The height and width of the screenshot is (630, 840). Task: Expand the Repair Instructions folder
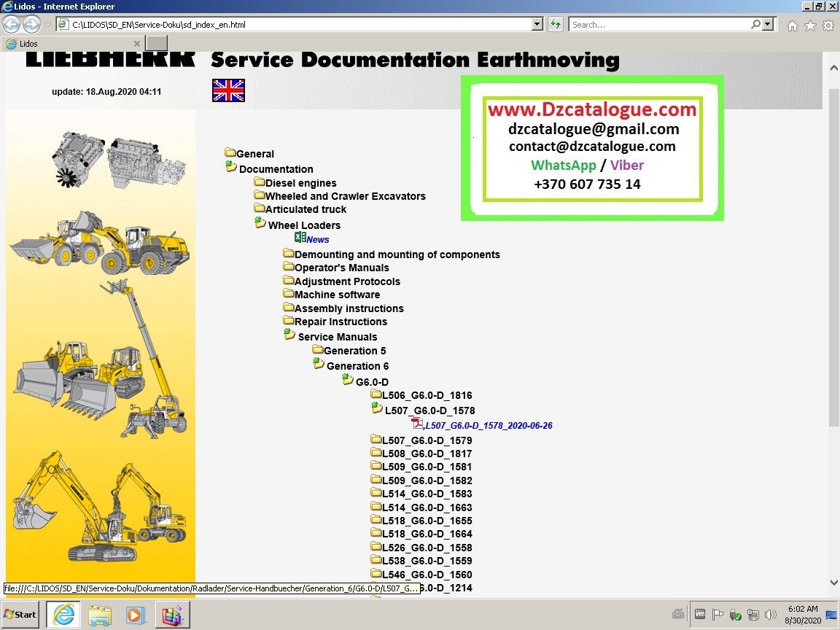pyautogui.click(x=341, y=322)
